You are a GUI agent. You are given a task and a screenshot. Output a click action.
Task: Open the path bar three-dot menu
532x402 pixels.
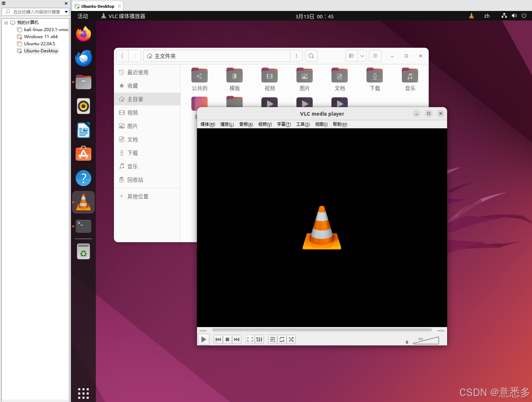coord(296,56)
